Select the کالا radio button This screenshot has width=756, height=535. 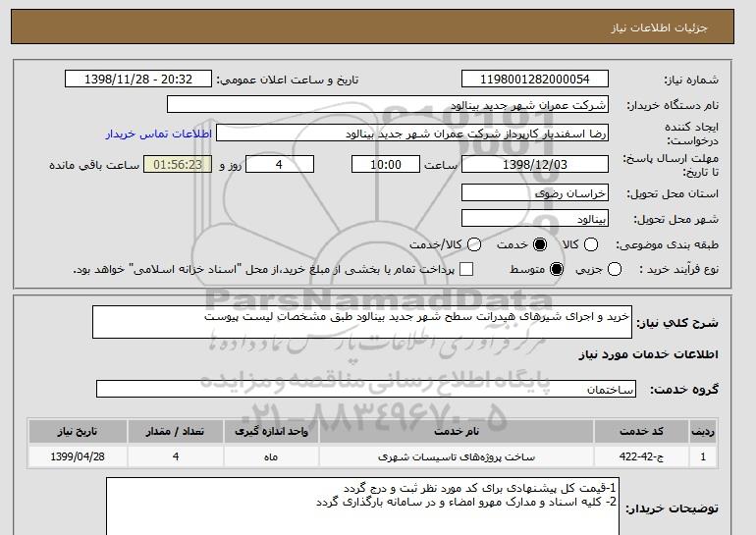[x=591, y=244]
